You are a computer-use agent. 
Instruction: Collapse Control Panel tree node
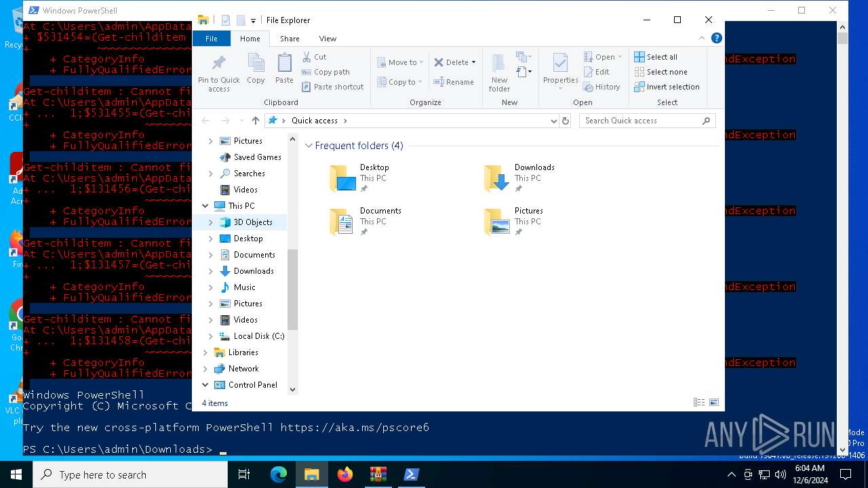click(205, 385)
